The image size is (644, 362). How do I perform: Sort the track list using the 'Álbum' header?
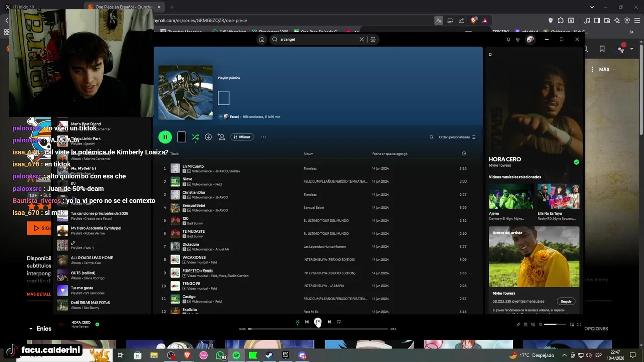coord(308,154)
